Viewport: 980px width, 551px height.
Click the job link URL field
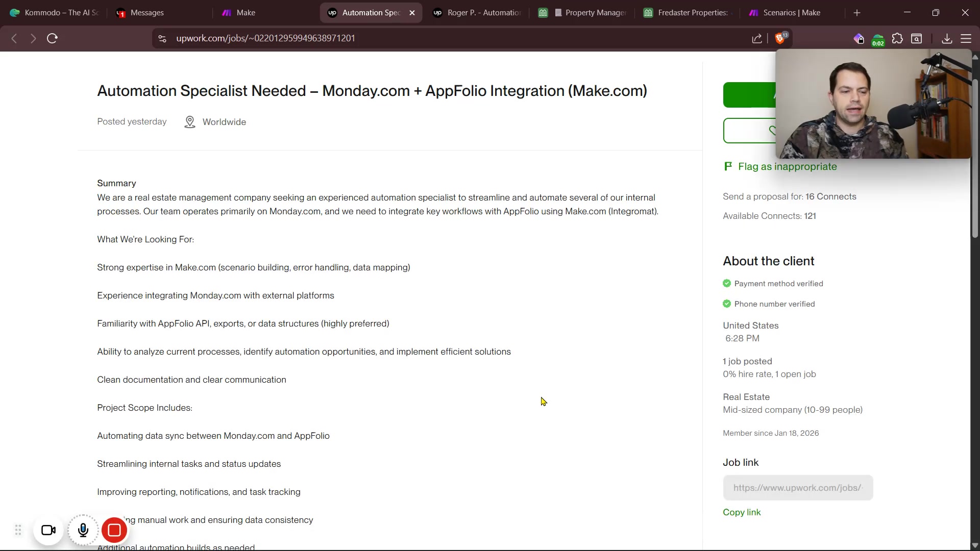[x=798, y=488]
